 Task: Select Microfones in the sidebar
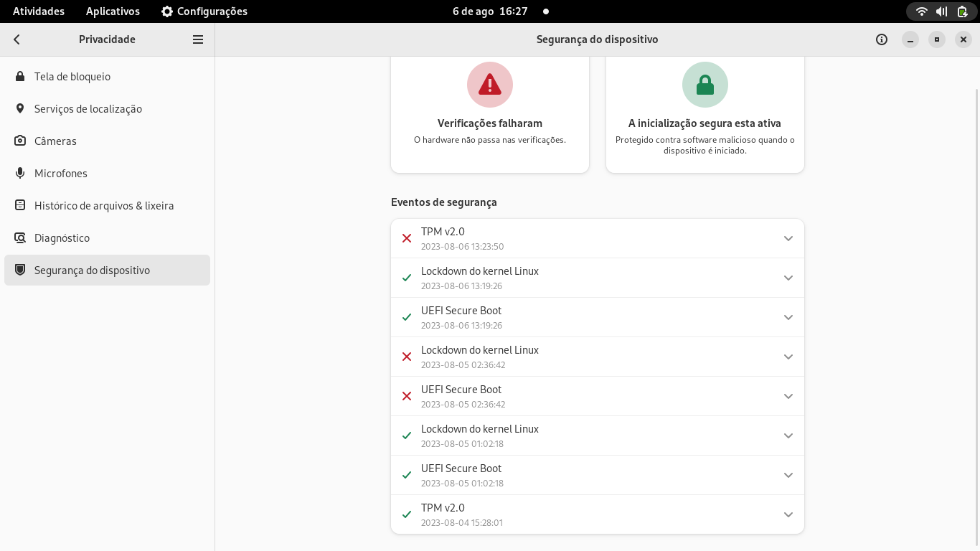[x=107, y=173]
